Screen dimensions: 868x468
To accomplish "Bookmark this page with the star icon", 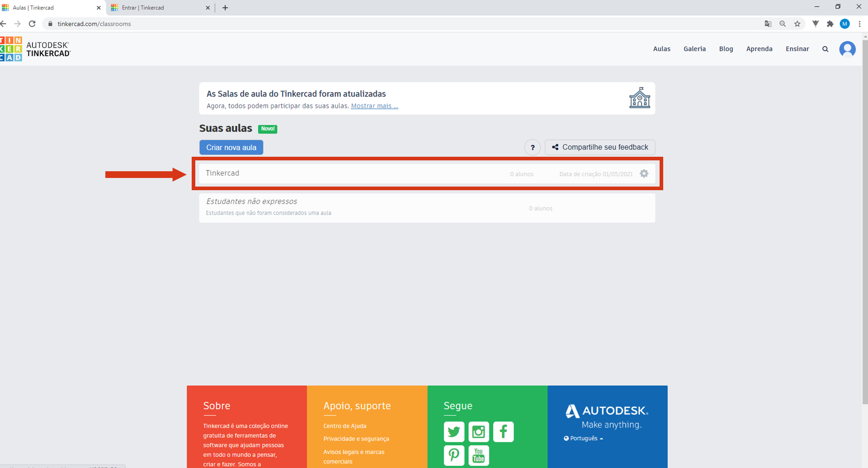I will (797, 24).
